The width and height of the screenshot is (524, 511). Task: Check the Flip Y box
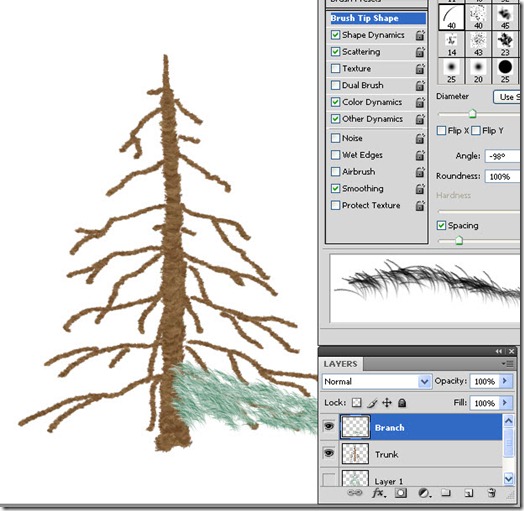pyautogui.click(x=475, y=130)
